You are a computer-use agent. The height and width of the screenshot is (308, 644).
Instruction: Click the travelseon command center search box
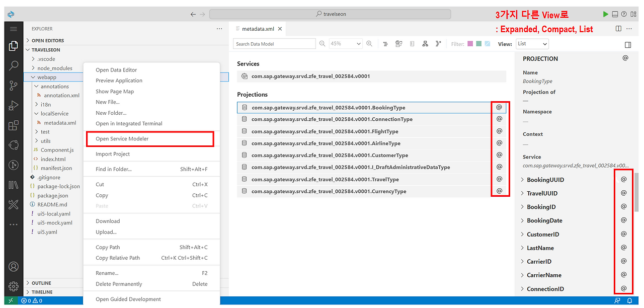(x=331, y=14)
